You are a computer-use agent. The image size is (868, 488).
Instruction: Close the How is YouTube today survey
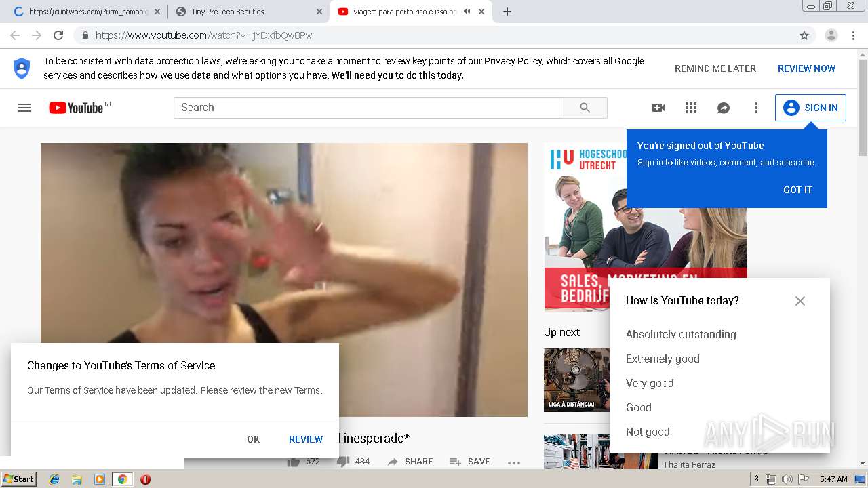(x=800, y=301)
